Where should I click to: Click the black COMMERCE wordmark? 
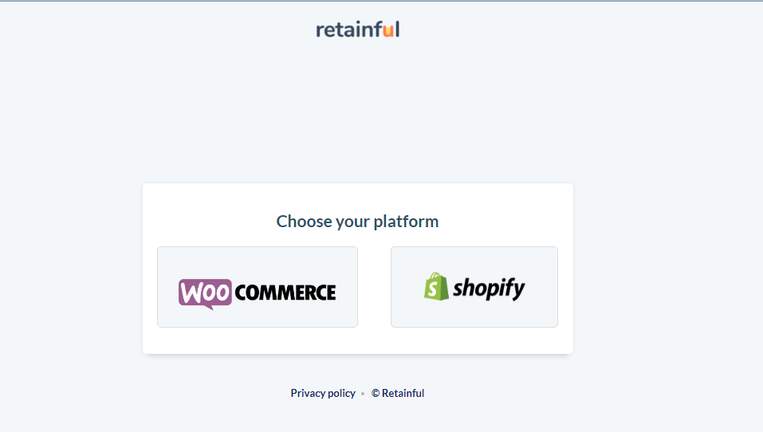pos(285,292)
